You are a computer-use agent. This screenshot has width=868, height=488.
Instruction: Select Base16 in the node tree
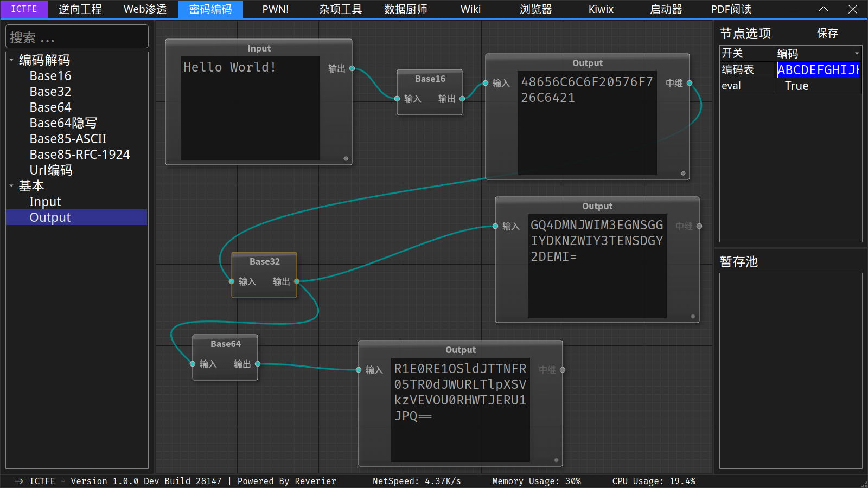(50, 76)
